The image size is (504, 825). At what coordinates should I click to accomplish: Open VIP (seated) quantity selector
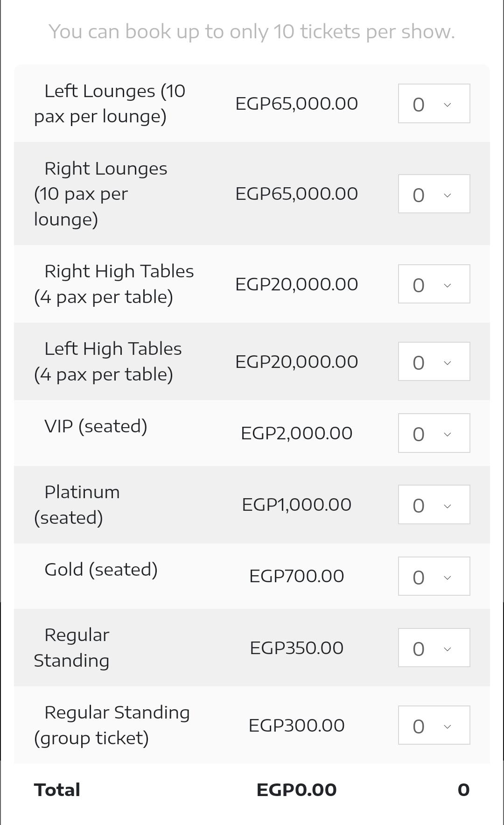click(434, 433)
